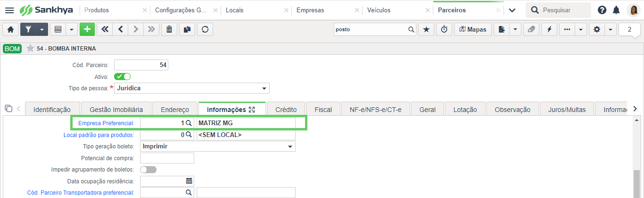Click magnifier in posto search field
644x198 pixels.
411,29
